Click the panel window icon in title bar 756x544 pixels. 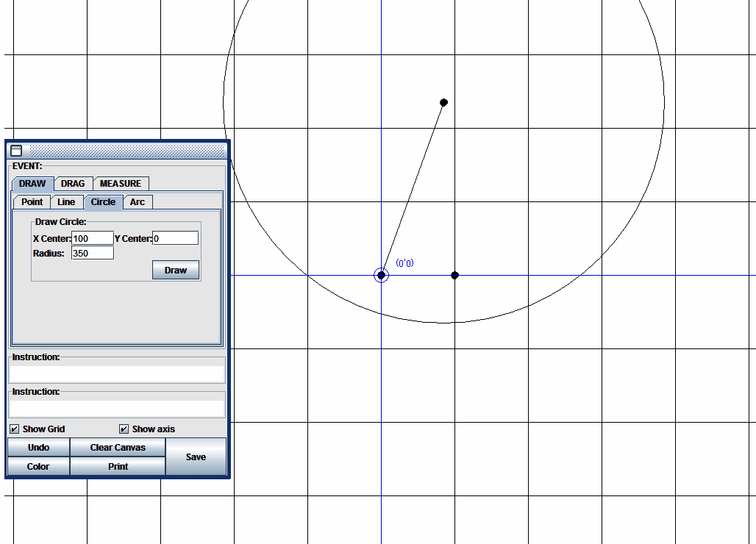(16, 151)
